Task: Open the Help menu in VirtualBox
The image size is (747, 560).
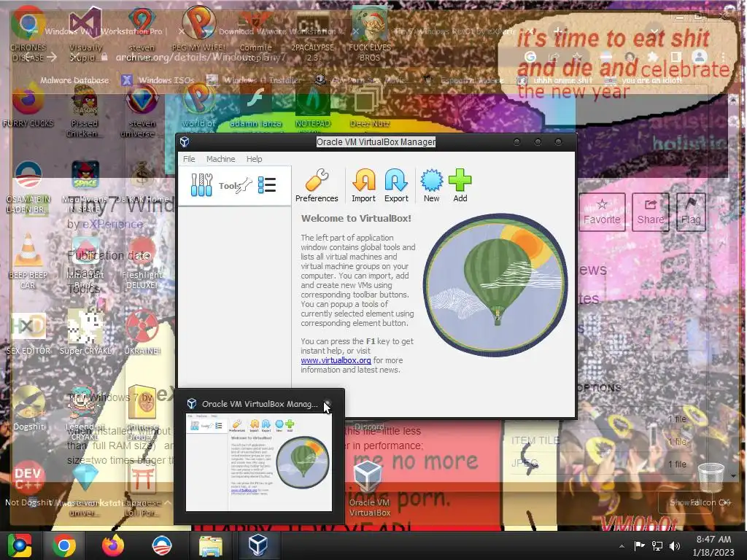Action: (254, 159)
